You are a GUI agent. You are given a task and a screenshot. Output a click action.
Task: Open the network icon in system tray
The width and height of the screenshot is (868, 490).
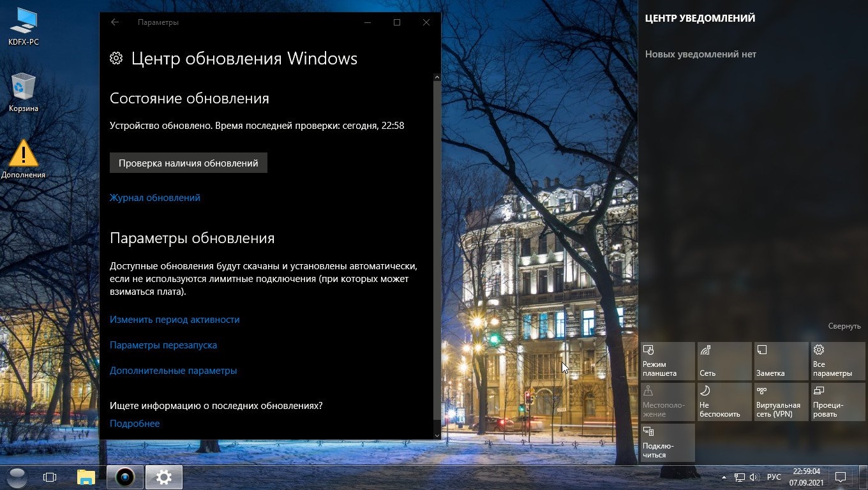(x=740, y=477)
